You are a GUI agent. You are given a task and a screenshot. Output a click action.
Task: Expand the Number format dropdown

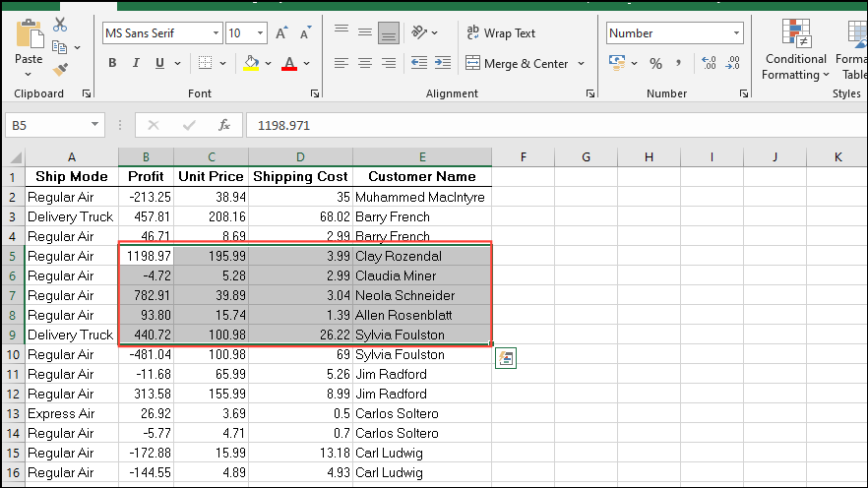pyautogui.click(x=736, y=33)
